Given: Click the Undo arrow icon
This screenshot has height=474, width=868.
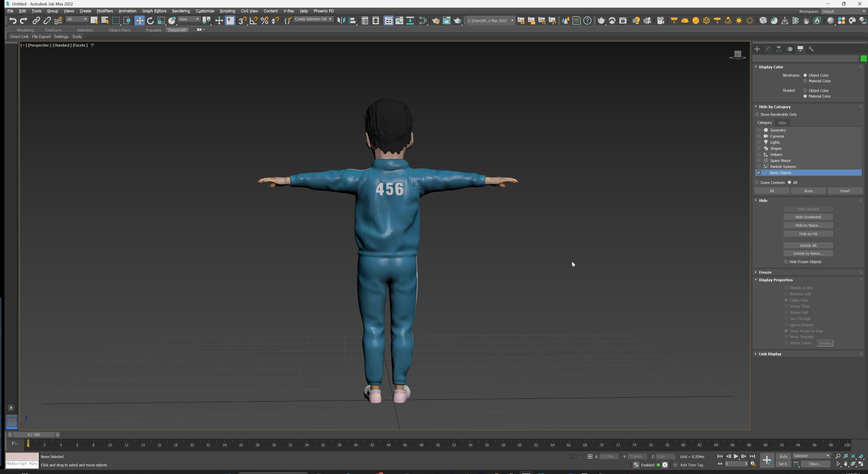Looking at the screenshot, I should (13, 21).
